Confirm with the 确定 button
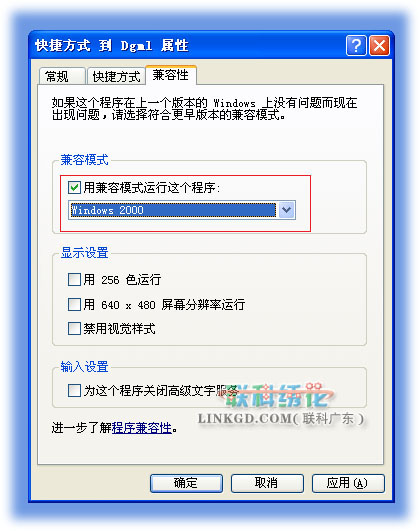Image resolution: width=420 pixels, height=531 pixels. tap(186, 483)
